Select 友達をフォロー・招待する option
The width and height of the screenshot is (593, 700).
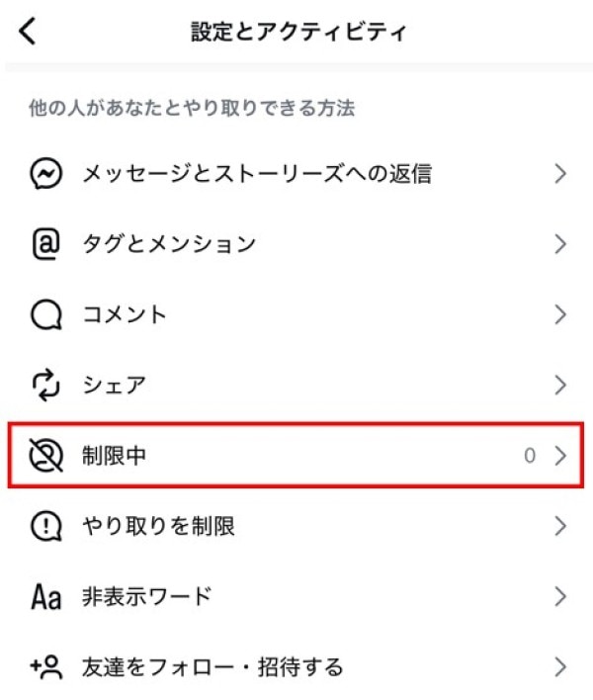tap(212, 666)
